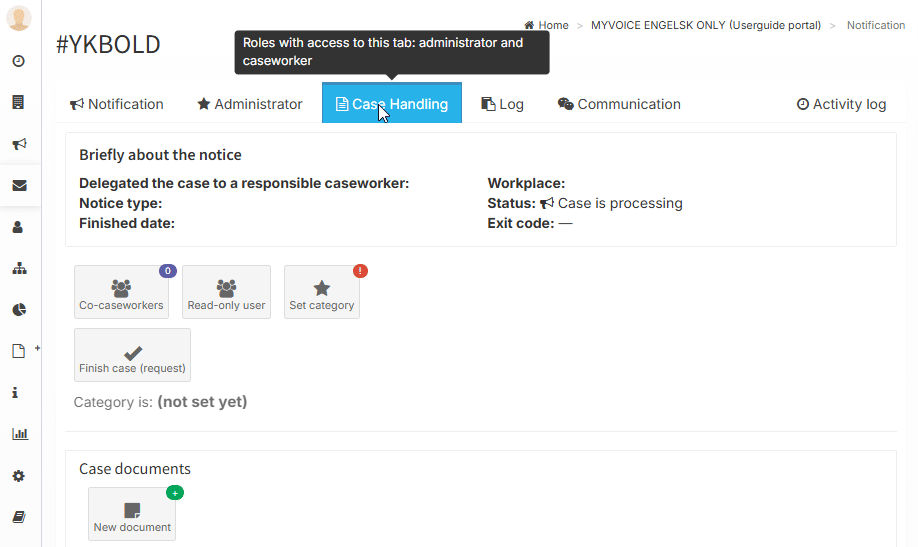Viewport: 918px width, 547px height.
Task: Open the clock icon in sidebar
Action: point(19,61)
